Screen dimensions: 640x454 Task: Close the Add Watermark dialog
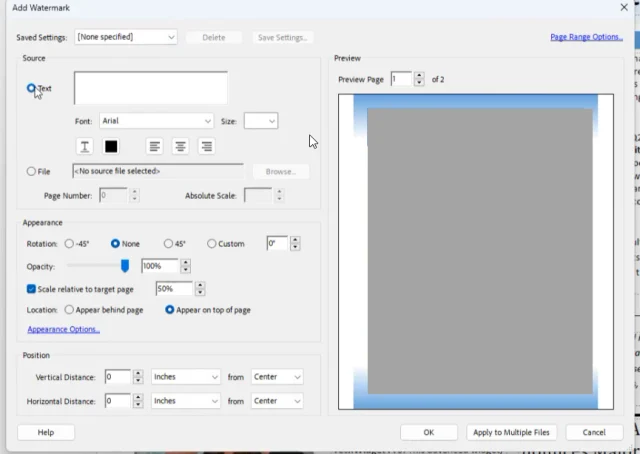[x=624, y=7]
